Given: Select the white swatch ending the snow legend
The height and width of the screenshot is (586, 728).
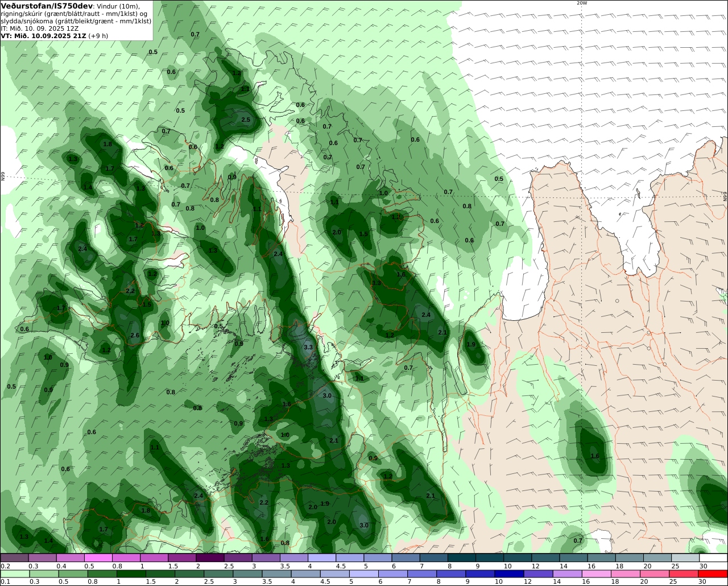Looking at the screenshot, I should [x=713, y=558].
